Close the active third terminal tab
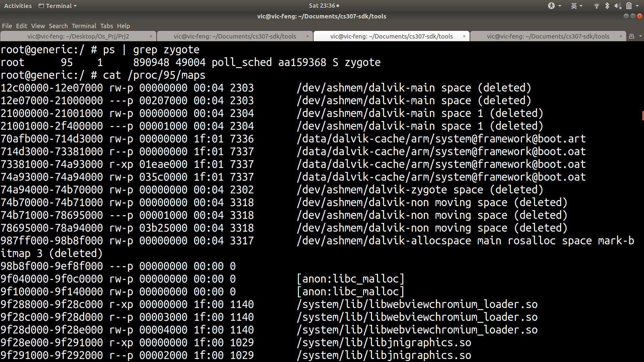 click(464, 36)
